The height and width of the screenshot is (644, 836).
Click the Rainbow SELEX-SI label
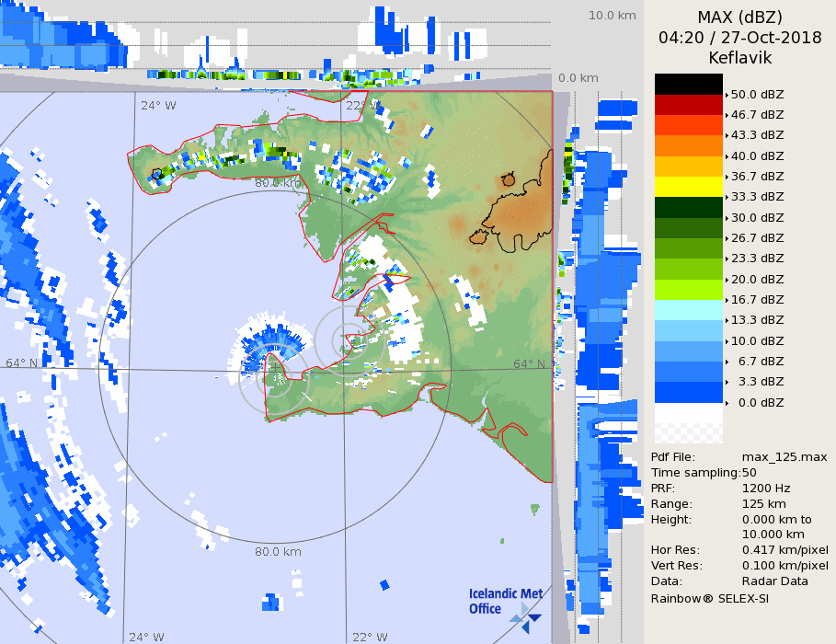[709, 598]
